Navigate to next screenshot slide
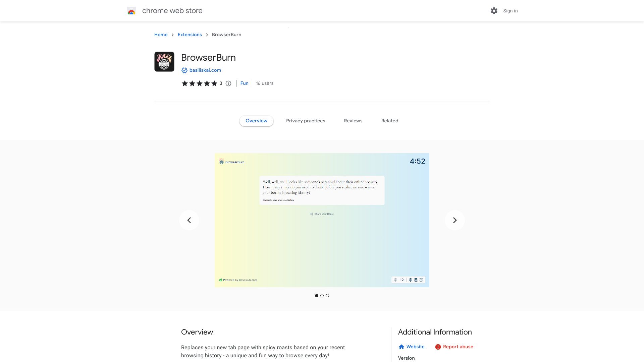Screen dimensions: 644x362 (455, 220)
